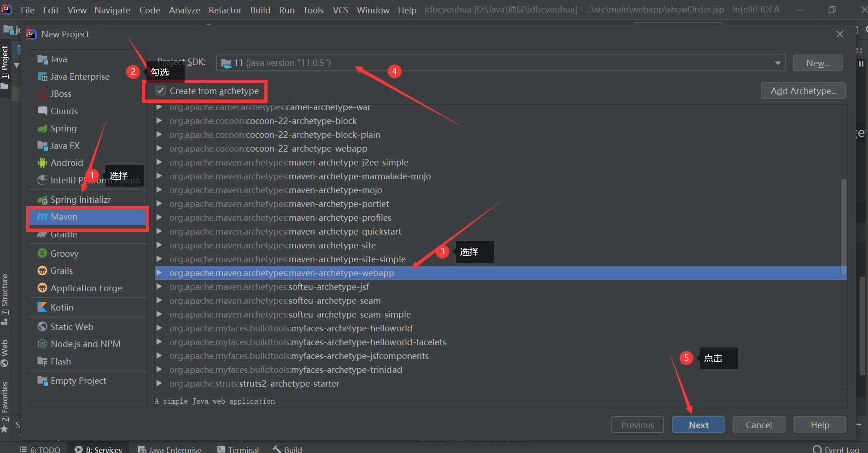Open the Run menu
The width and height of the screenshot is (868, 453).
pyautogui.click(x=287, y=10)
